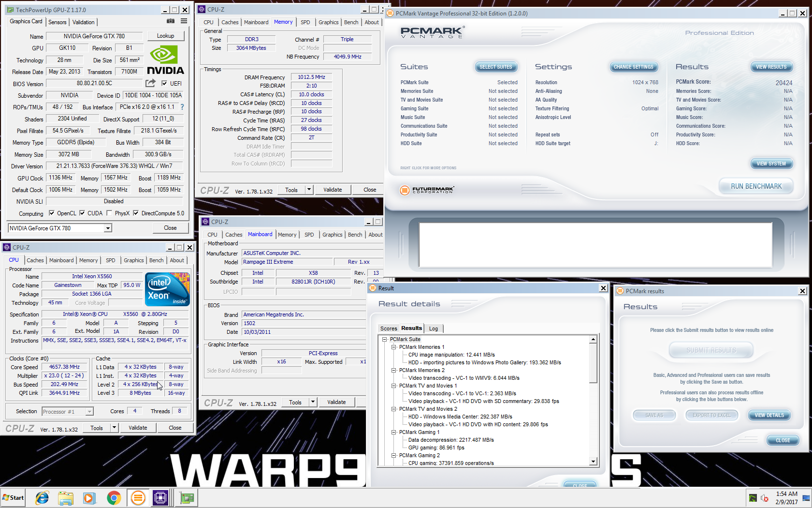Open Windows Explorer folder from the taskbar

pos(65,497)
